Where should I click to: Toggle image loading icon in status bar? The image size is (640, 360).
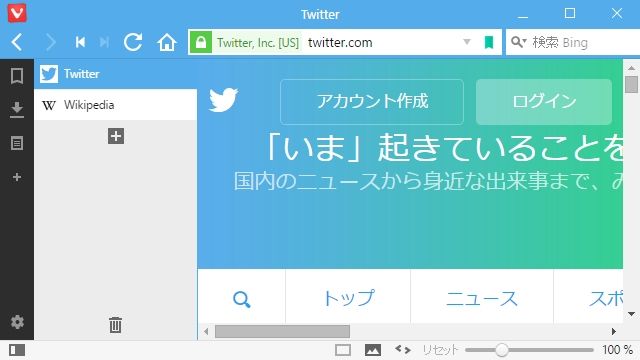(x=373, y=350)
